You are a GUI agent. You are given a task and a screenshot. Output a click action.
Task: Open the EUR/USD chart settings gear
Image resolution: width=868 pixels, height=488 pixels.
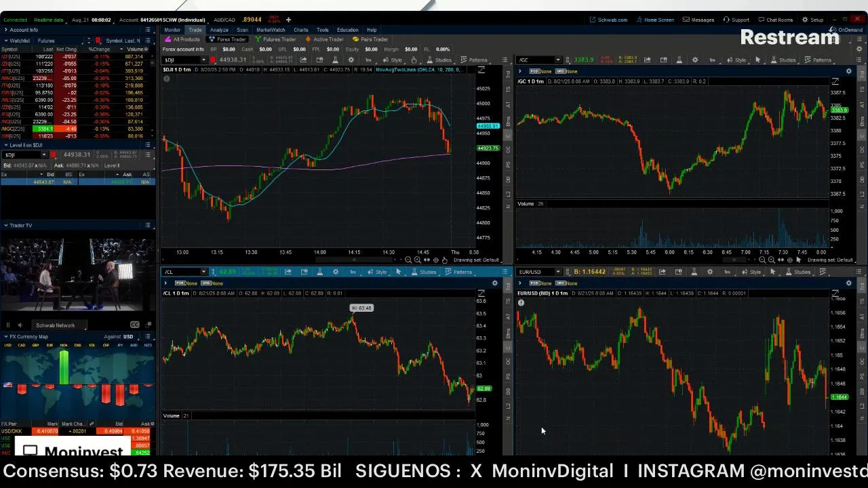coord(709,272)
